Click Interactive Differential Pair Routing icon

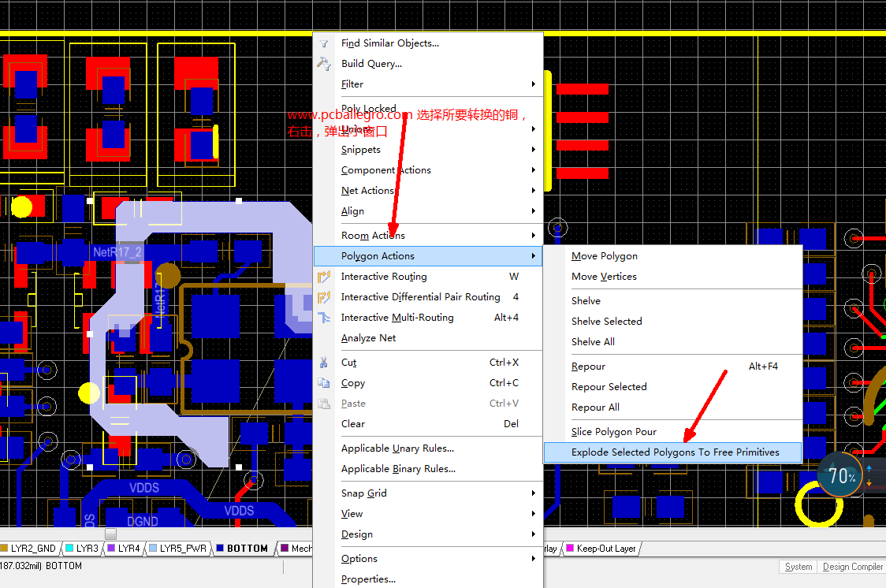pos(324,297)
